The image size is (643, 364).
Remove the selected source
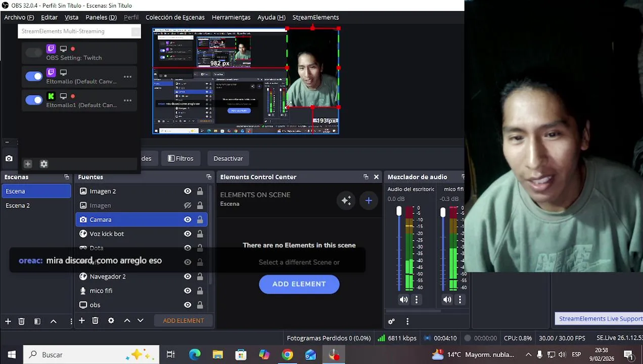(95, 321)
